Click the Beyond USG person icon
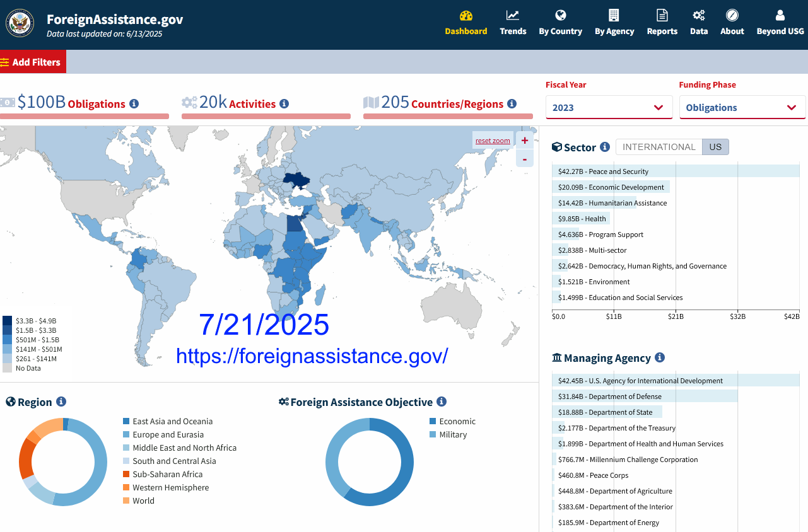 (780, 15)
